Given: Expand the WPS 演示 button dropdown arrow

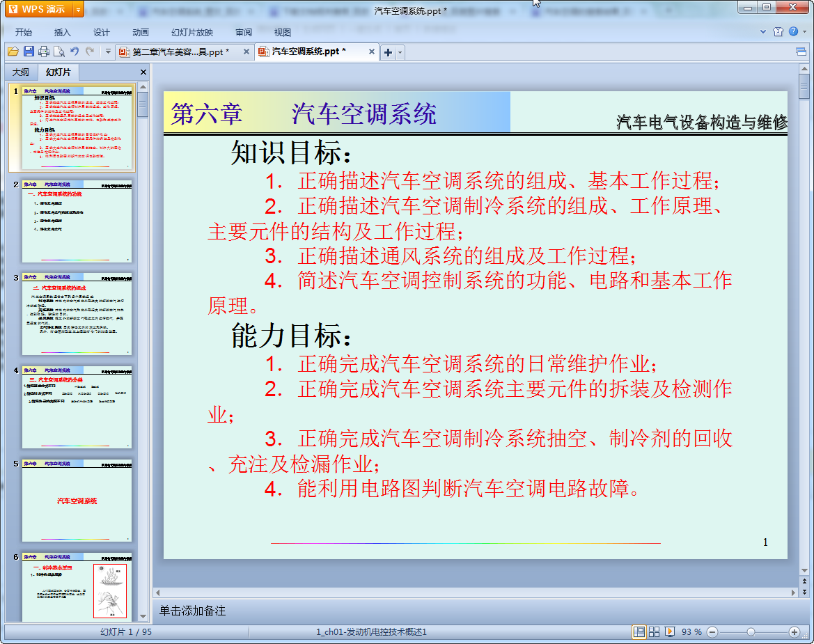Looking at the screenshot, I should point(79,9).
